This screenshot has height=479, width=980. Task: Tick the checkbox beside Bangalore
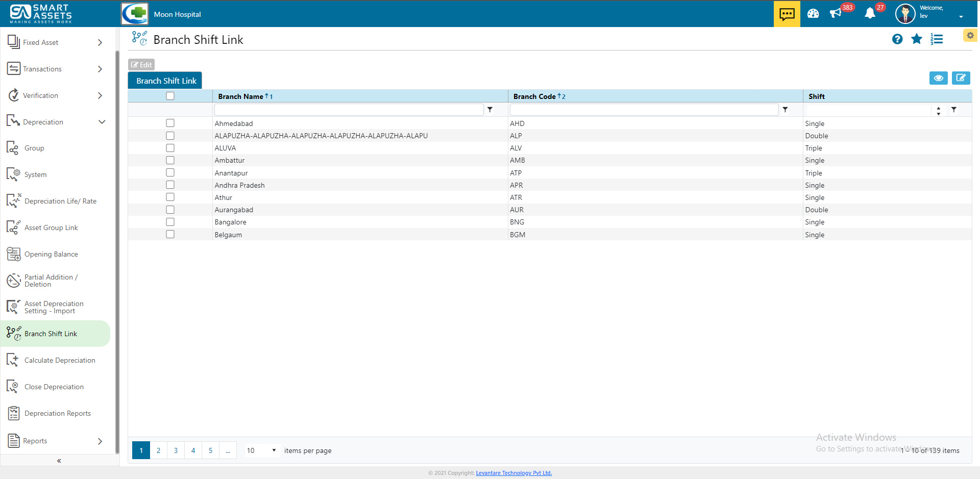(x=170, y=222)
